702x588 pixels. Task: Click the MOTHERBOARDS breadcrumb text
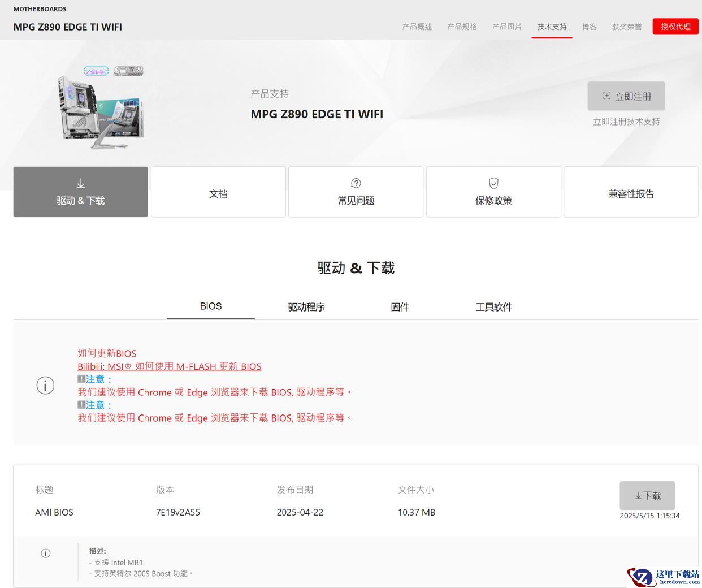click(40, 9)
